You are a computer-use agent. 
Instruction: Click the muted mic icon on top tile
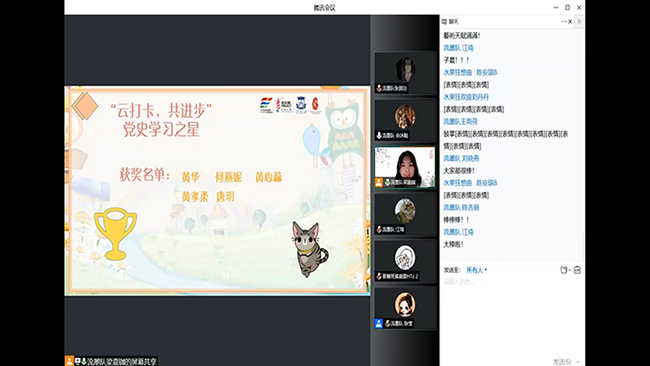point(379,88)
